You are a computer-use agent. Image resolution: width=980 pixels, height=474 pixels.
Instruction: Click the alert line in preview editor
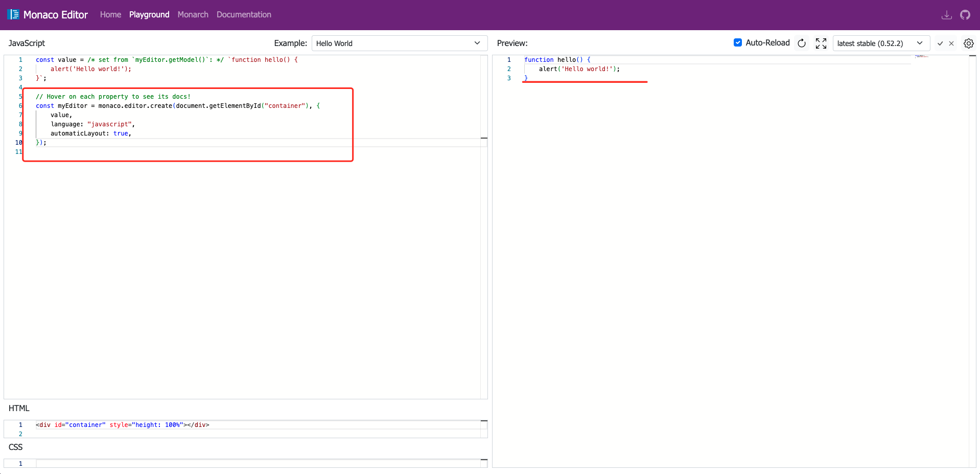tap(579, 69)
